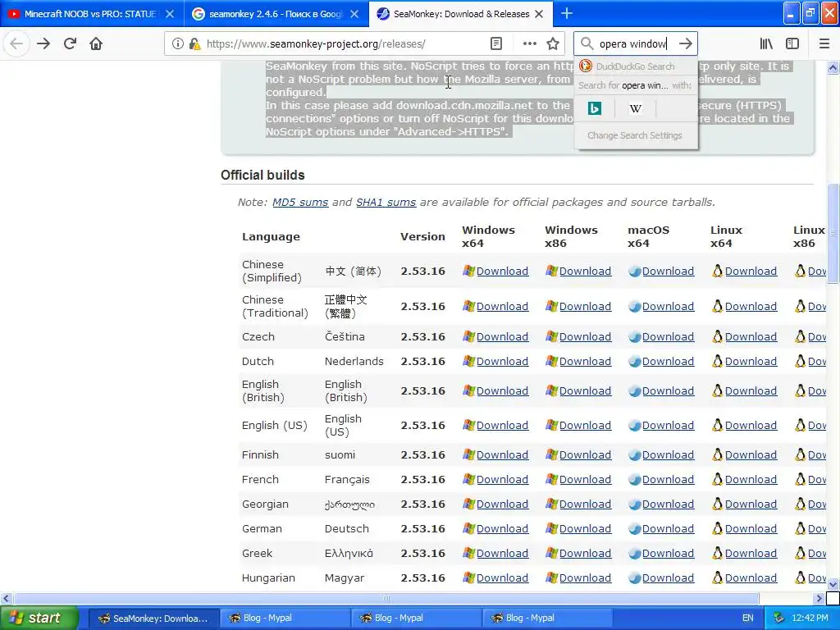Click the horizontal scrollbar thumb
Image resolution: width=840 pixels, height=630 pixels.
point(386,598)
